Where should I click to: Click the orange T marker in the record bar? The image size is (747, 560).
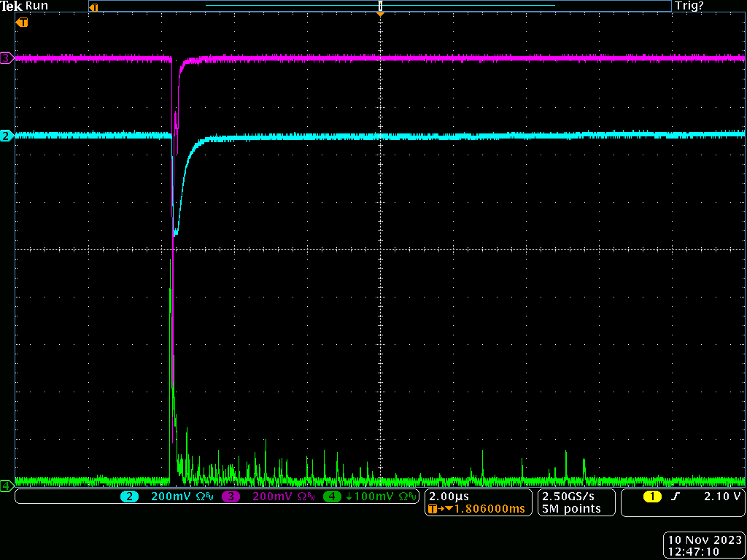93,7
